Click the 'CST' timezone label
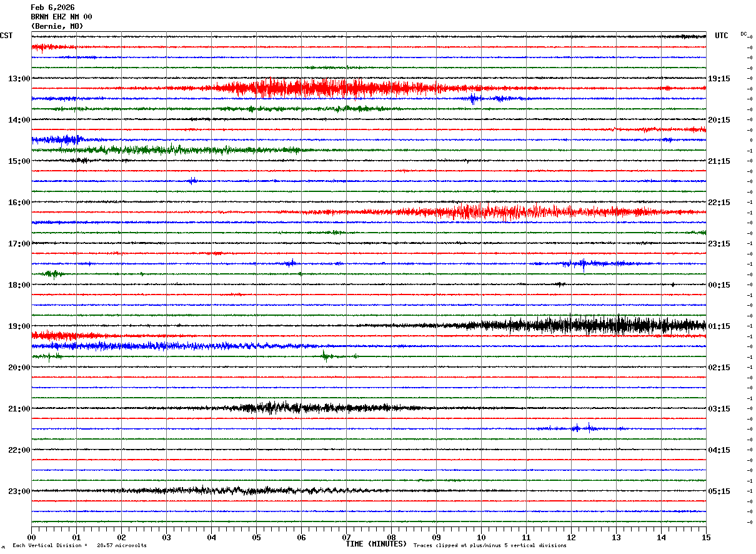 click(6, 36)
